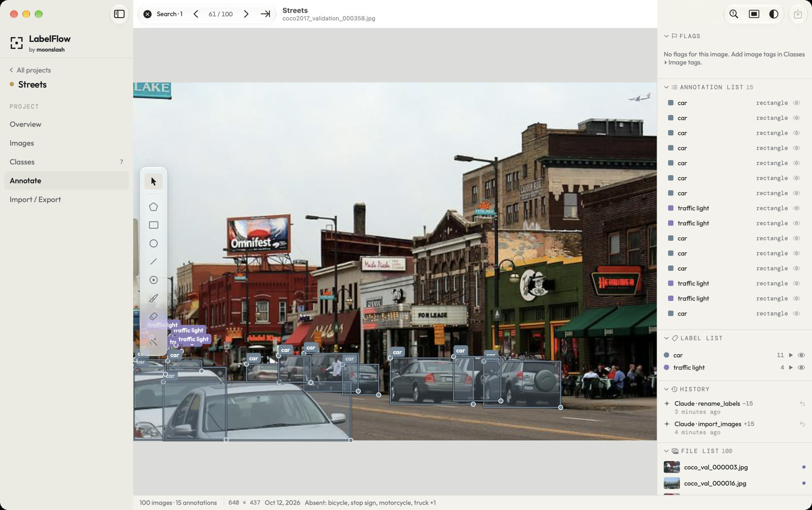Hide the last car annotation

pyautogui.click(x=797, y=313)
